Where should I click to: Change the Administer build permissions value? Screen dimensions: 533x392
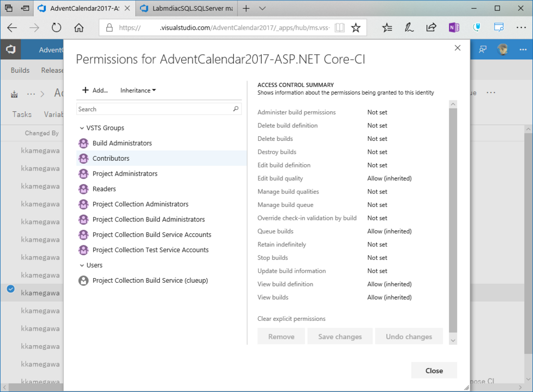tap(377, 112)
